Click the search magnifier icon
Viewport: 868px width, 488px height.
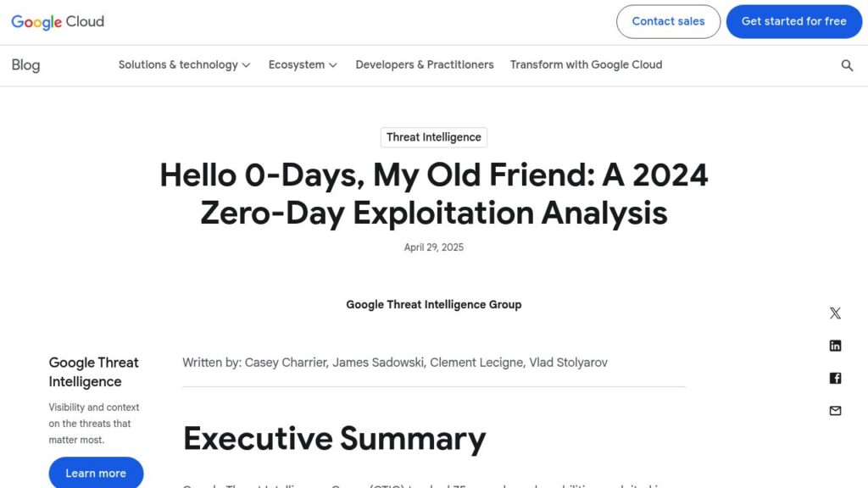pos(847,65)
